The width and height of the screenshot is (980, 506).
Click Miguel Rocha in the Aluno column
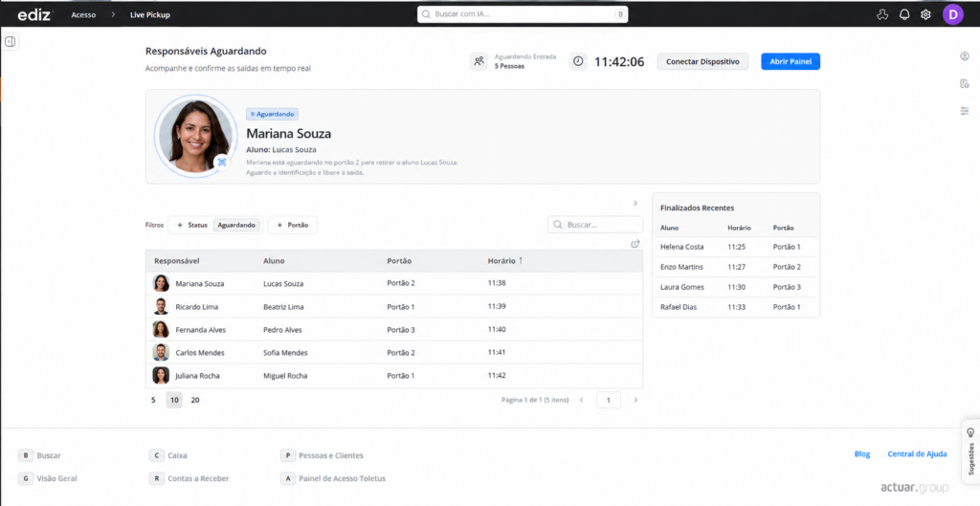[285, 376]
